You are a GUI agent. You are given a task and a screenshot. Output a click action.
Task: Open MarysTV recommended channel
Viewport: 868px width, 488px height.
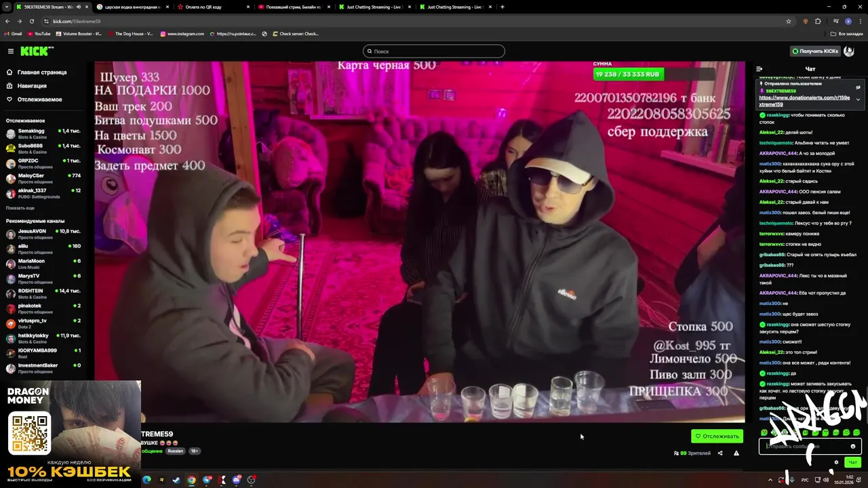coord(43,278)
